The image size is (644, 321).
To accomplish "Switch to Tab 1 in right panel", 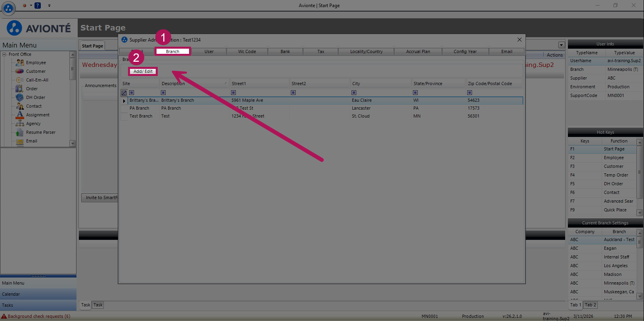I will pos(575,305).
